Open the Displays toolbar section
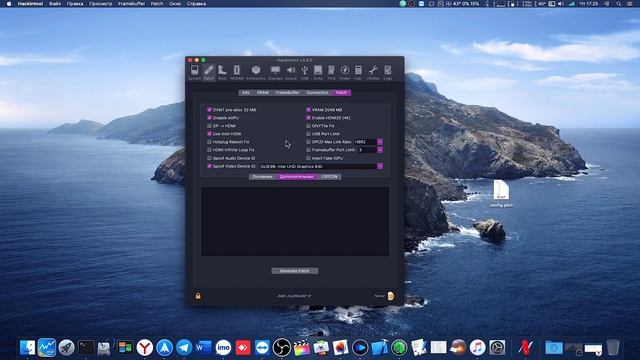 (276, 72)
